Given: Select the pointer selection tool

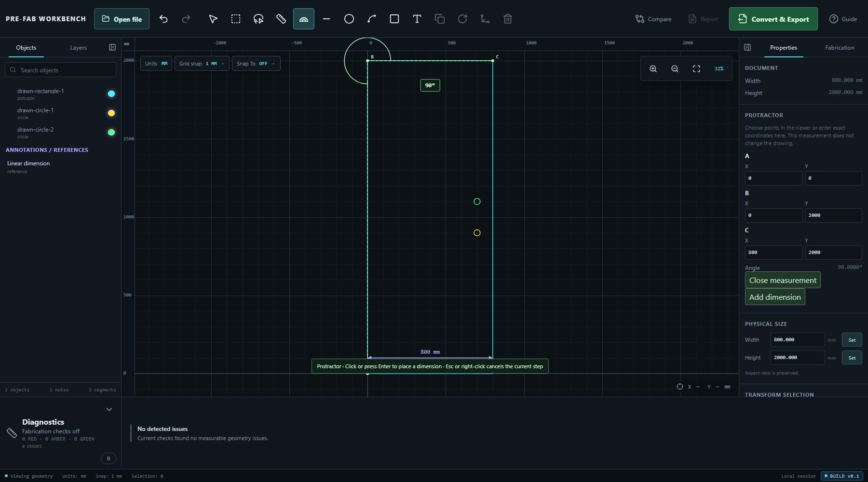Looking at the screenshot, I should (x=213, y=19).
